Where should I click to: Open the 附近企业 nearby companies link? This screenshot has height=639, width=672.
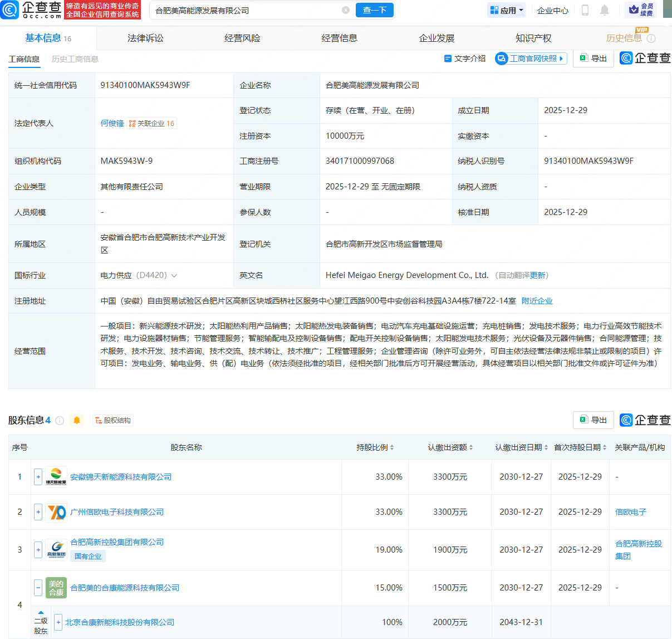click(537, 301)
